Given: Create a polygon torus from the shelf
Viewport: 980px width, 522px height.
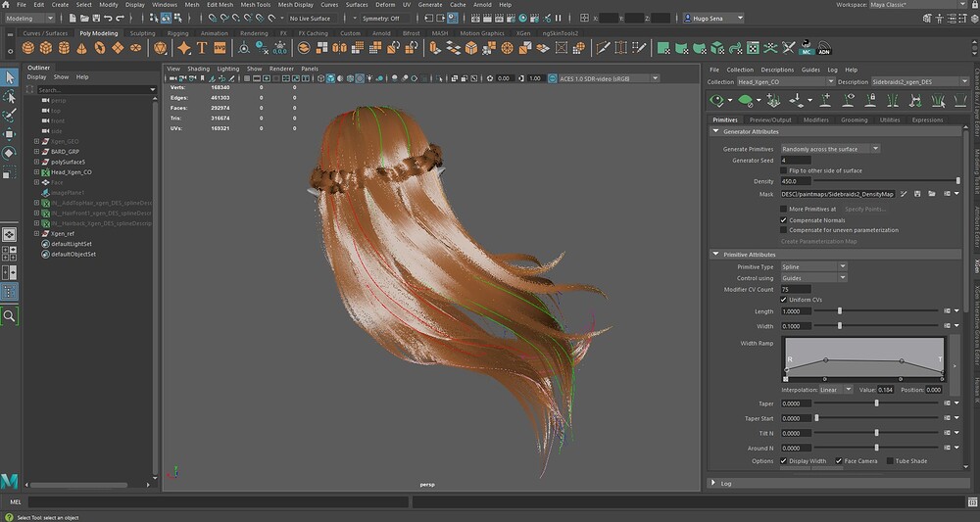Looking at the screenshot, I should tap(99, 47).
